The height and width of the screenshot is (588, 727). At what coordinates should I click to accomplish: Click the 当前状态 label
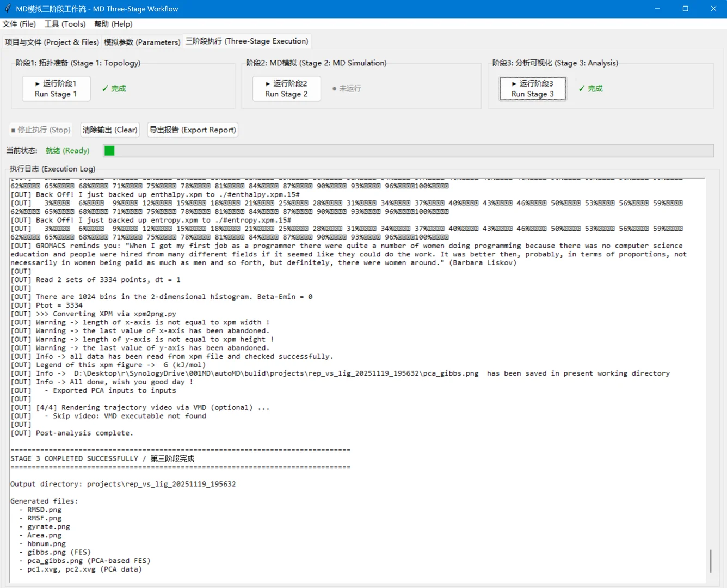click(x=22, y=151)
